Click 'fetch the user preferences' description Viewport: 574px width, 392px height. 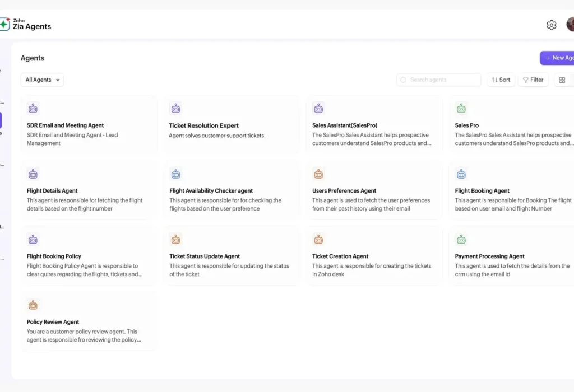(x=371, y=204)
